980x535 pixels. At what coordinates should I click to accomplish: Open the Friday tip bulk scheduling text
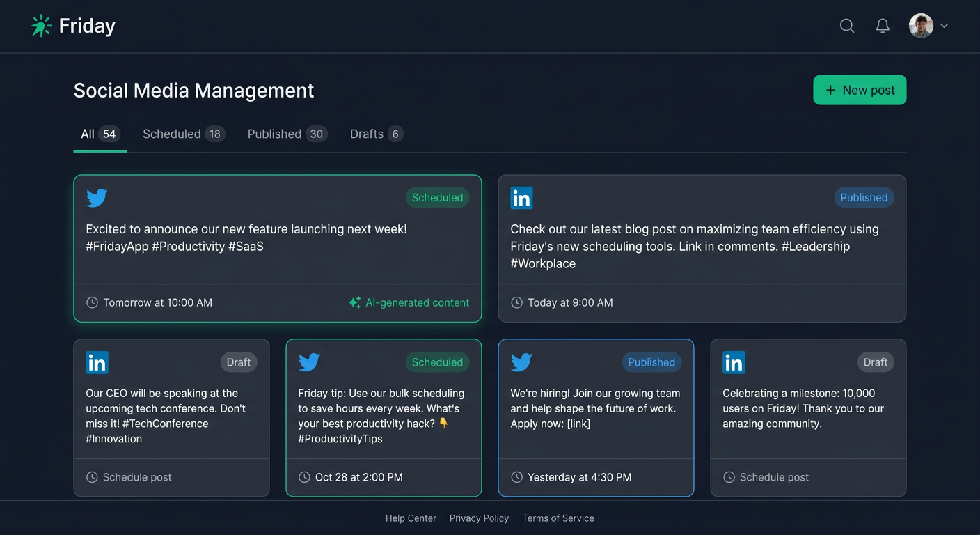coord(381,416)
